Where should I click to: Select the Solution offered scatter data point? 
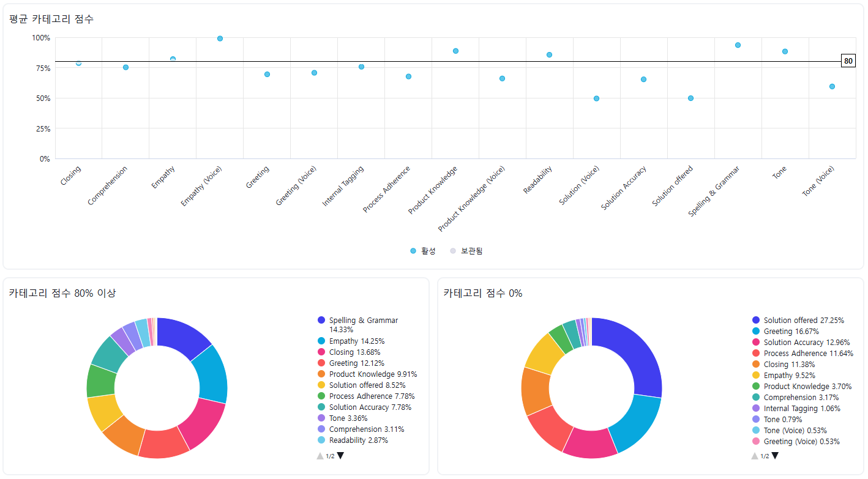690,98
